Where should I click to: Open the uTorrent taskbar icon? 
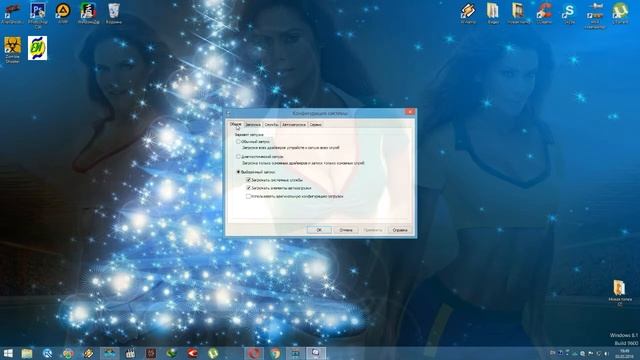point(213,353)
